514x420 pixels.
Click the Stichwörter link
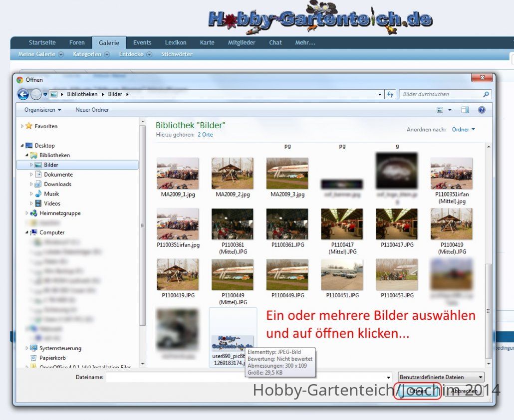click(177, 54)
